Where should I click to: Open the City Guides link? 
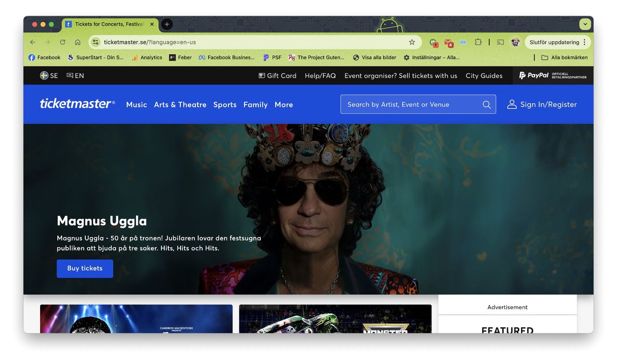click(484, 75)
